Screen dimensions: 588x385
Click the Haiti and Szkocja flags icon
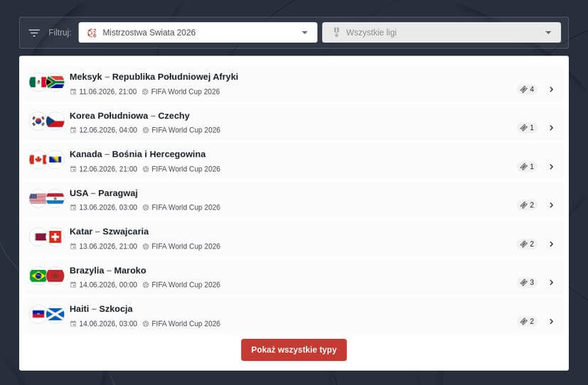(x=47, y=314)
